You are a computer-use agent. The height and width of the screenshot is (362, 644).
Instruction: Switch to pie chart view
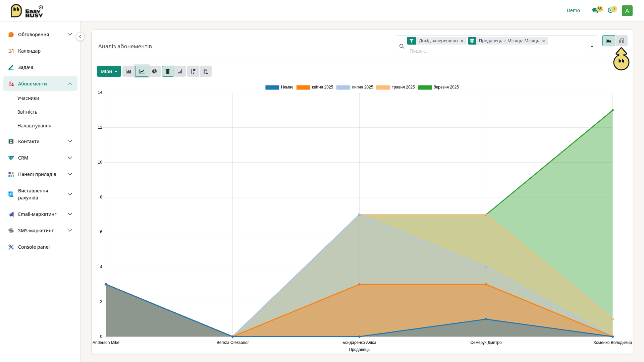pos(155,71)
